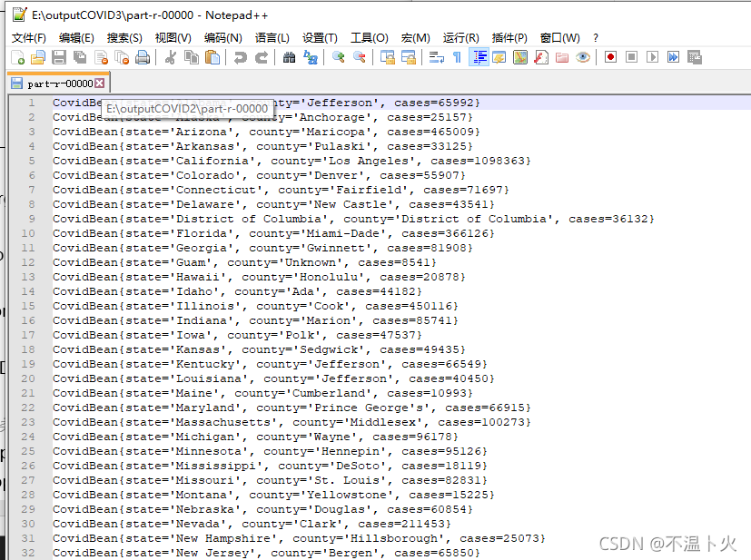Click the Close file toolbar icon

pyautogui.click(x=101, y=57)
